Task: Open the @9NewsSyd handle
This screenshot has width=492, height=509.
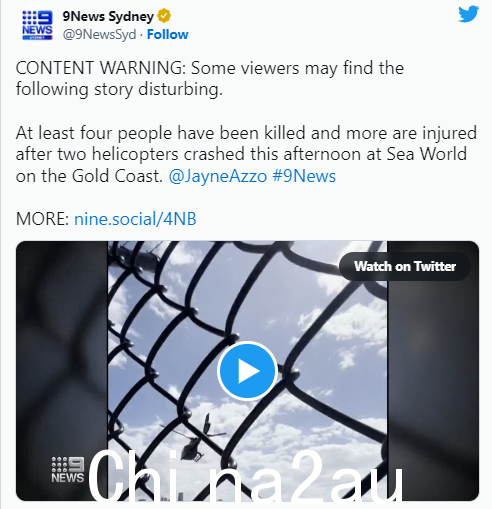Action: [99, 34]
